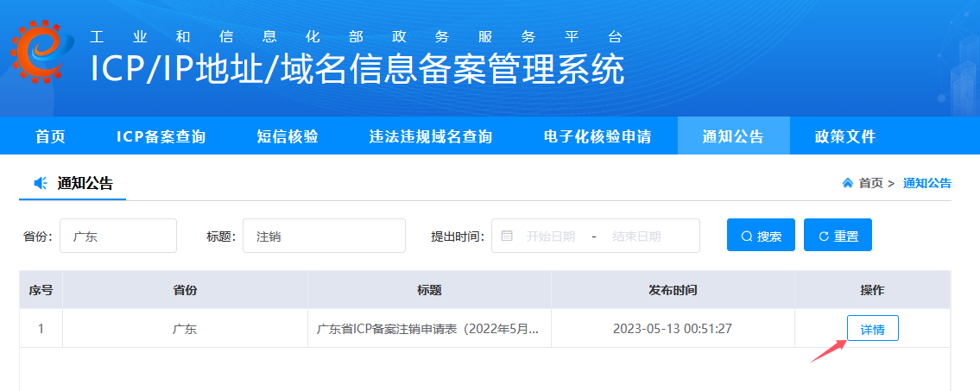Click the 通知公告 breadcrumb link
The width and height of the screenshot is (980, 391).
point(926,183)
